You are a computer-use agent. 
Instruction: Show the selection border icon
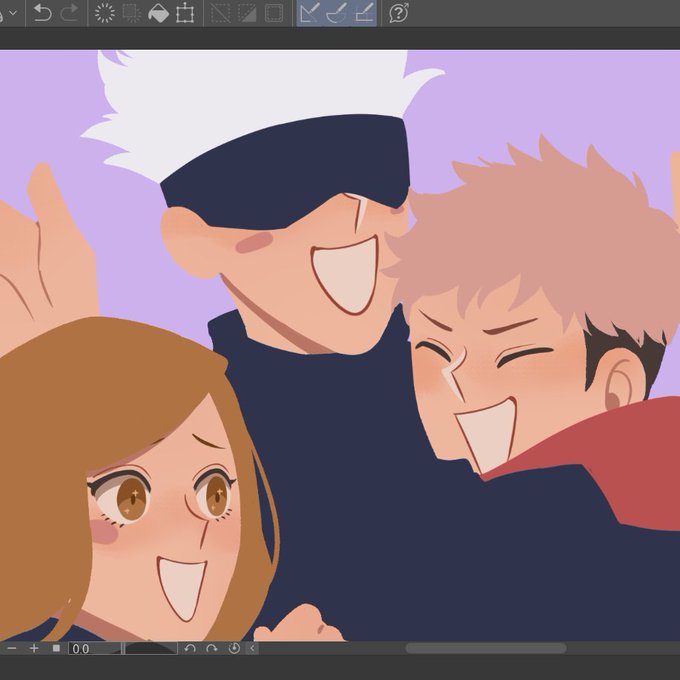point(274,13)
